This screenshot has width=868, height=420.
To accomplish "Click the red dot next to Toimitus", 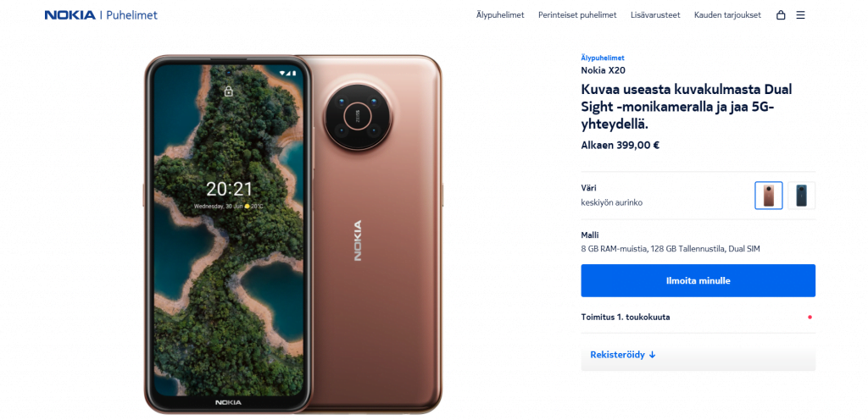I will pos(810,318).
